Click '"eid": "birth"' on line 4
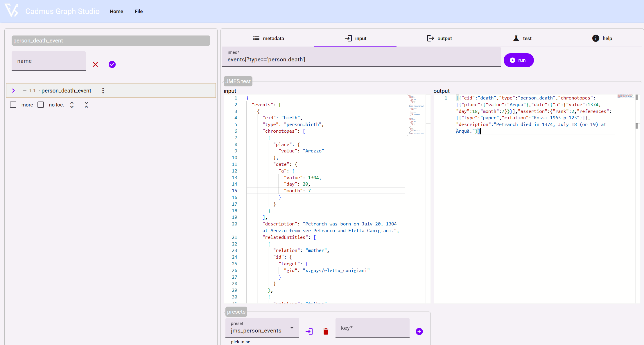The image size is (644, 345). (x=282, y=118)
